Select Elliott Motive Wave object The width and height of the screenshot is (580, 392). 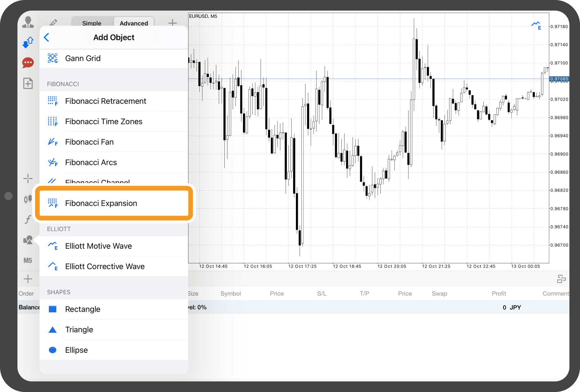tap(98, 246)
